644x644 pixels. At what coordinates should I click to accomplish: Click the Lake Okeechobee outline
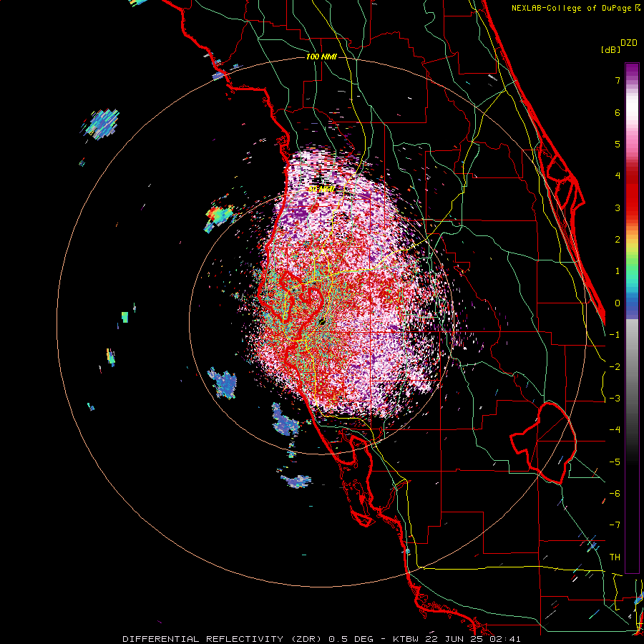point(543,443)
